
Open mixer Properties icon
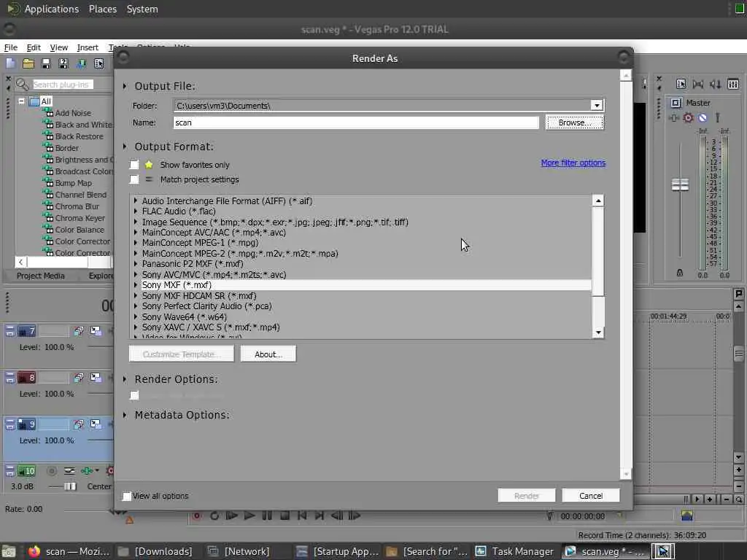pyautogui.click(x=681, y=85)
